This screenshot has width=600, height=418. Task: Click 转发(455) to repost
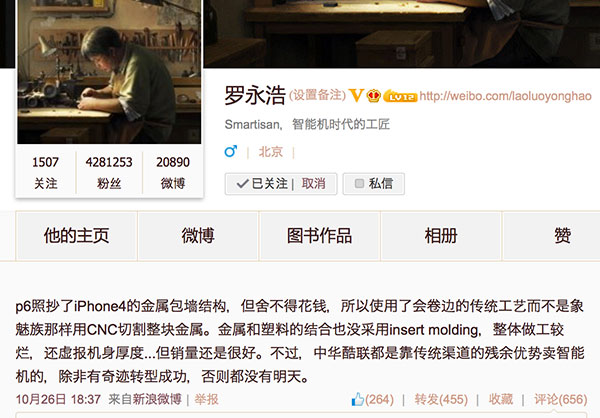click(x=441, y=400)
